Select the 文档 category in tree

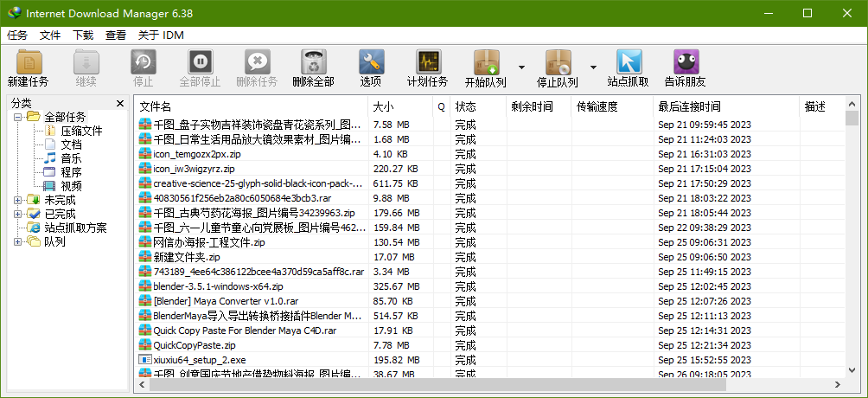(x=72, y=145)
